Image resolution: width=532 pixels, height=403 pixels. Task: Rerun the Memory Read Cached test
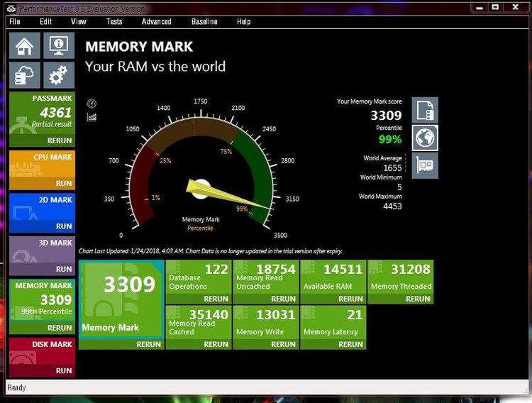coord(216,344)
